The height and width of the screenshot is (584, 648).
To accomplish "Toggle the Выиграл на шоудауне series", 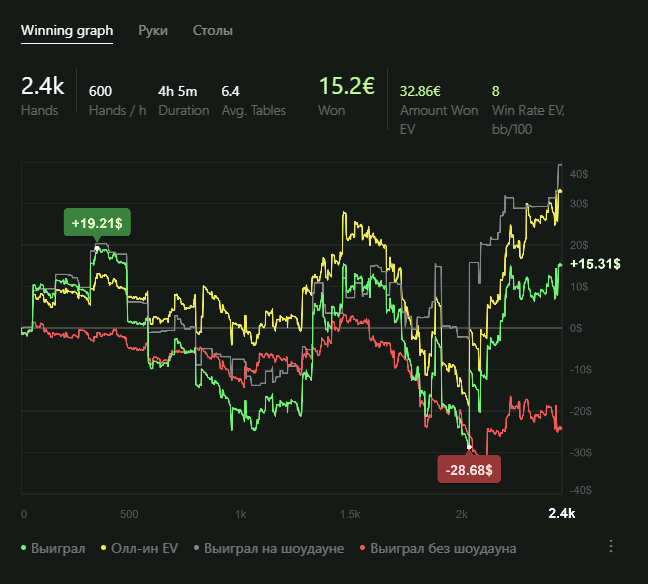I will tap(274, 548).
